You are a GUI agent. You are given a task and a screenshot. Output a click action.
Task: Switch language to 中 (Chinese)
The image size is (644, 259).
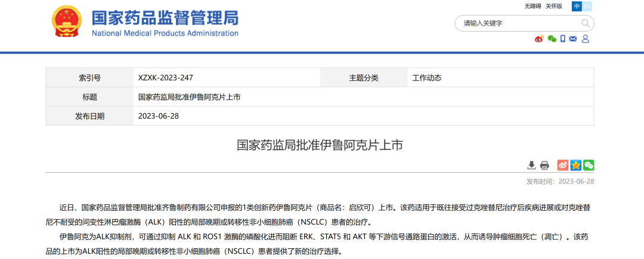577,6
